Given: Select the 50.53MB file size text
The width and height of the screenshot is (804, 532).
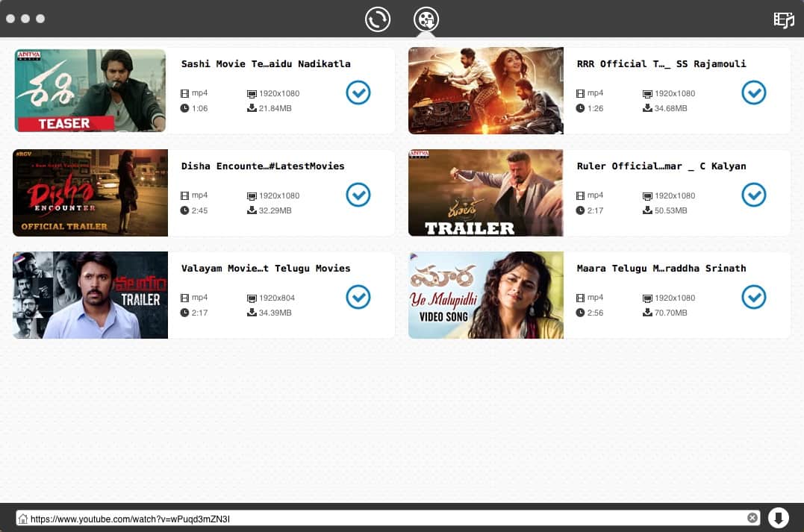Looking at the screenshot, I should pos(670,210).
